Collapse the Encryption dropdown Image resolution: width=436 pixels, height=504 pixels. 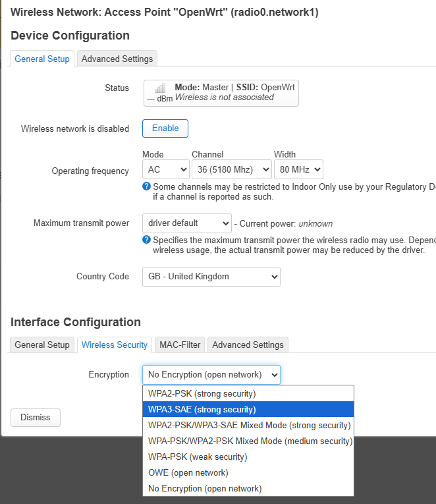click(211, 375)
